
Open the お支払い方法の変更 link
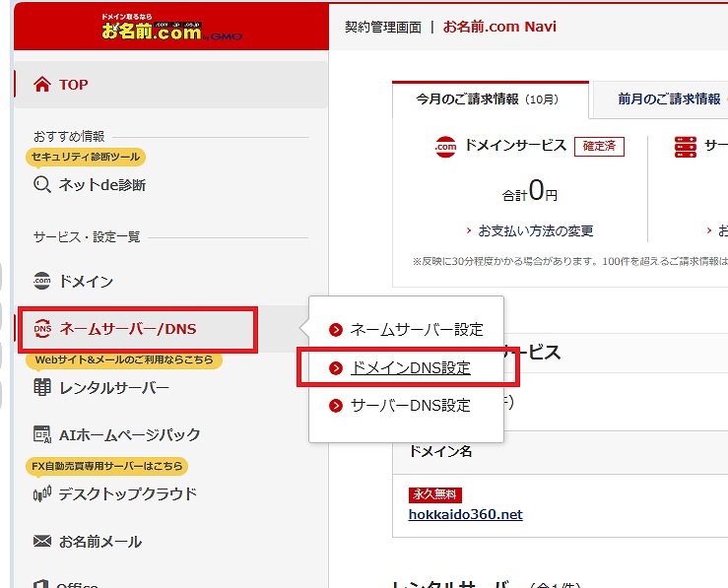(535, 230)
